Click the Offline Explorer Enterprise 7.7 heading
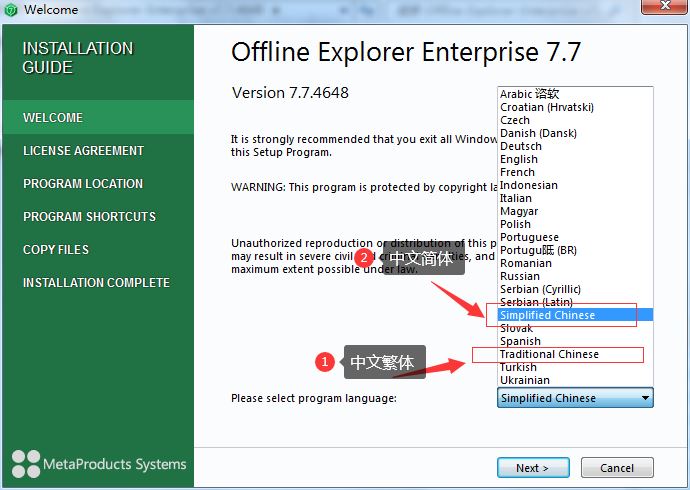The image size is (690, 490). point(406,52)
